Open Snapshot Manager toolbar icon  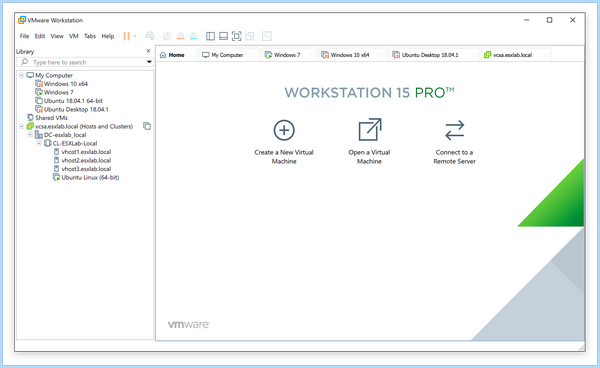point(193,36)
